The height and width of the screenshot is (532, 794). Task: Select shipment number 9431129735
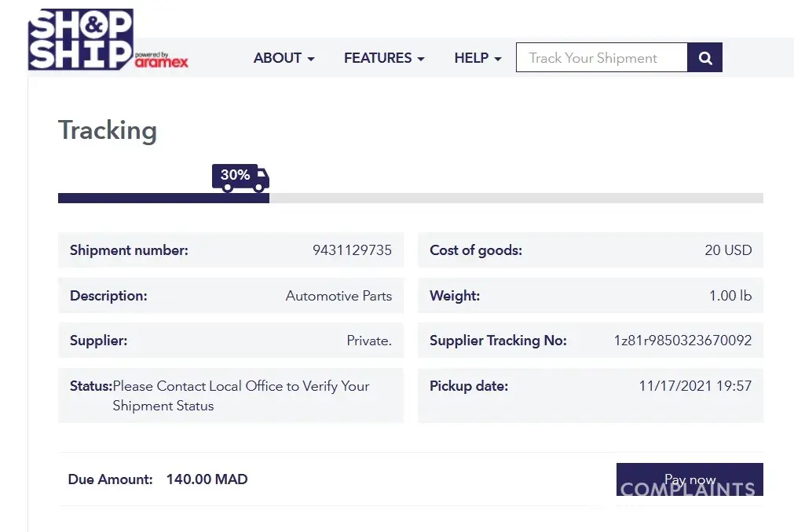tap(352, 251)
